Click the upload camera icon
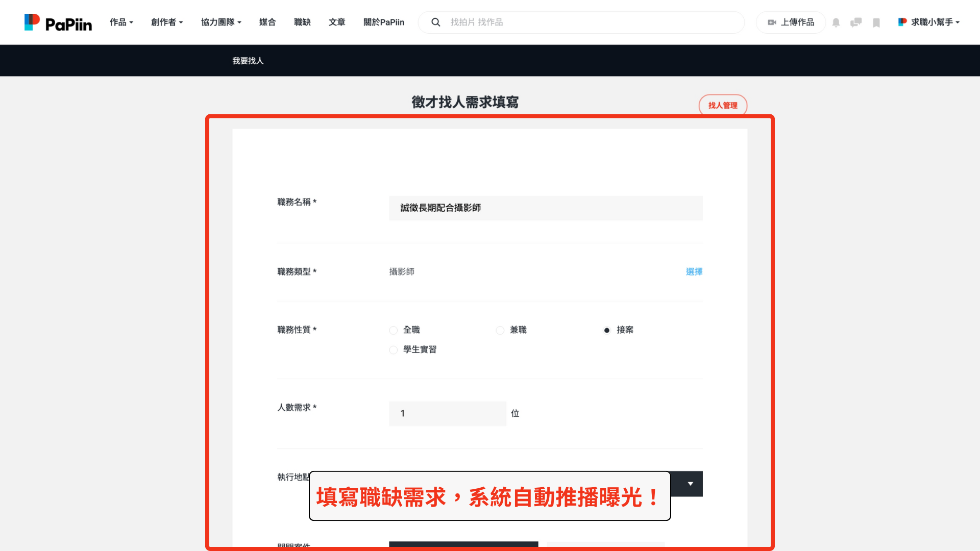This screenshot has width=980, height=551. click(772, 22)
